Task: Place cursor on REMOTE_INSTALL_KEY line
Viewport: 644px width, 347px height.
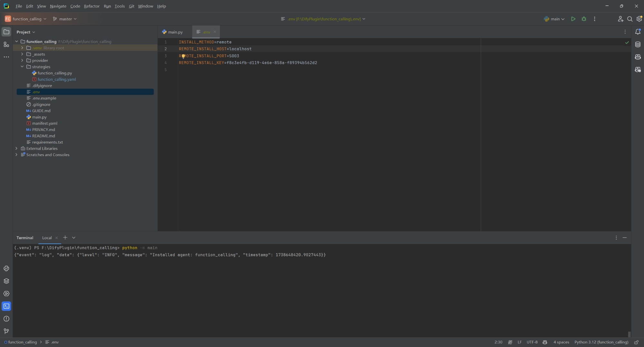Action: pyautogui.click(x=248, y=63)
